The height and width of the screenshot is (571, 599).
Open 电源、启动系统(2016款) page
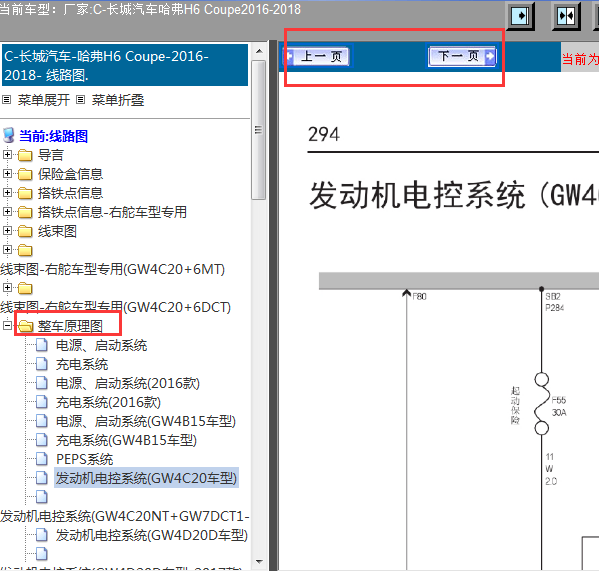(x=128, y=383)
